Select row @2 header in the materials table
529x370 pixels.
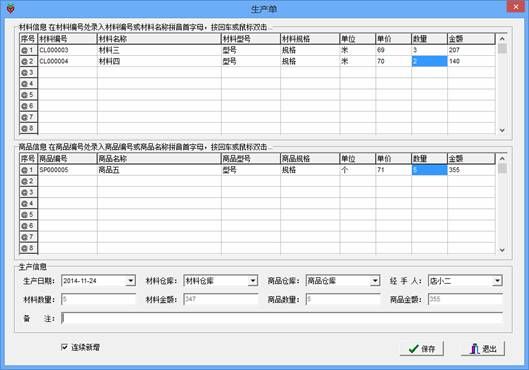28,61
